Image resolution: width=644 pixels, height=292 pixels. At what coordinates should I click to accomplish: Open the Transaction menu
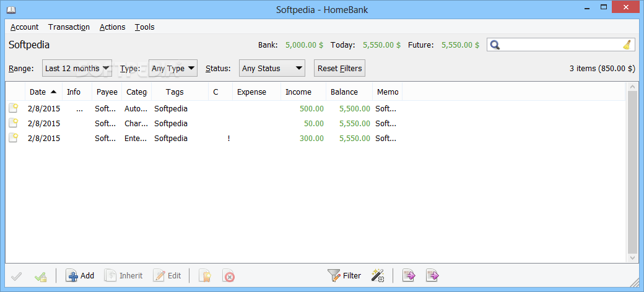[69, 27]
